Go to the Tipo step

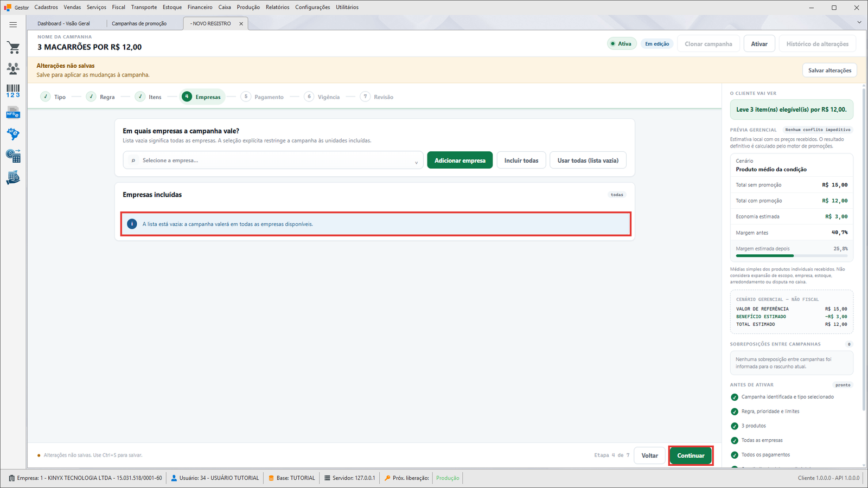click(53, 97)
